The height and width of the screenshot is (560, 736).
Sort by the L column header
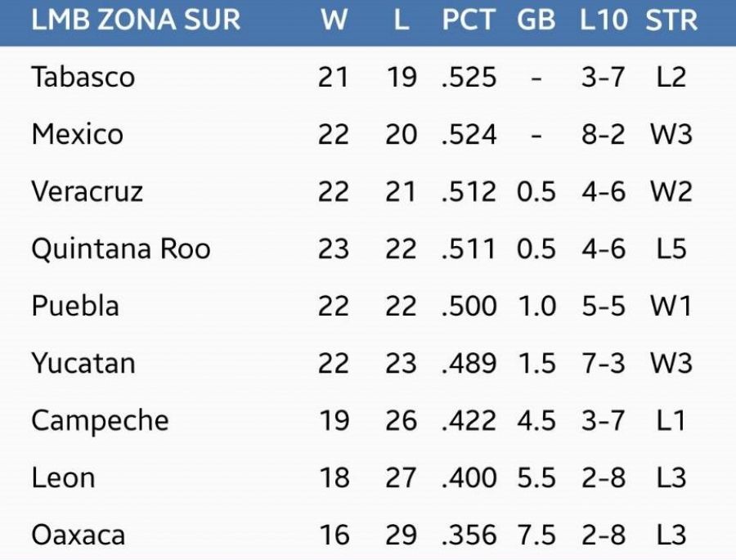click(401, 20)
